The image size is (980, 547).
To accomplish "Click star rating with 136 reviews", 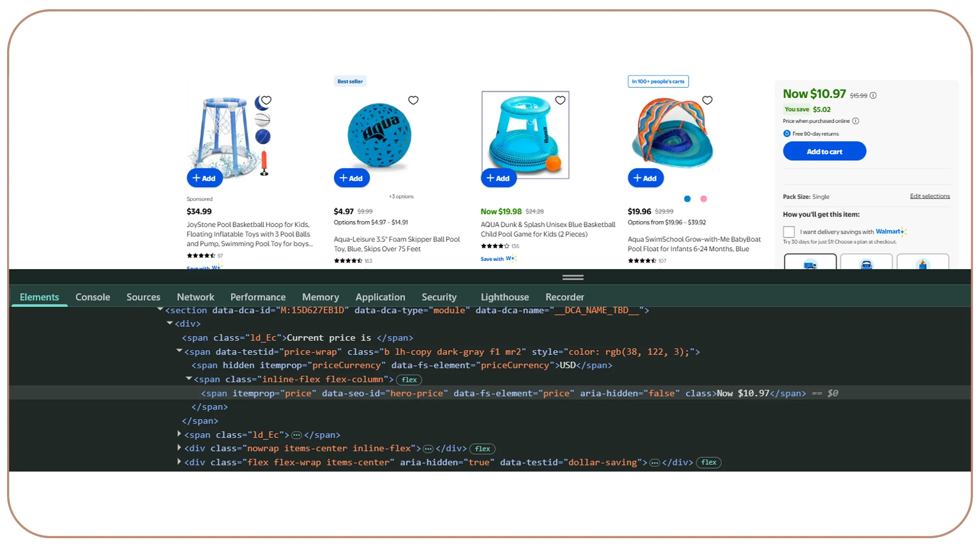I will pos(495,246).
